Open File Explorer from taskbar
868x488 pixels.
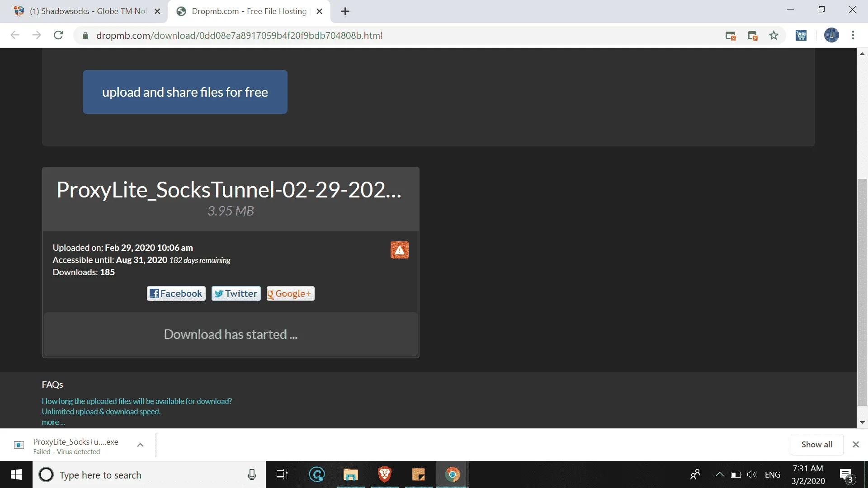pyautogui.click(x=351, y=475)
